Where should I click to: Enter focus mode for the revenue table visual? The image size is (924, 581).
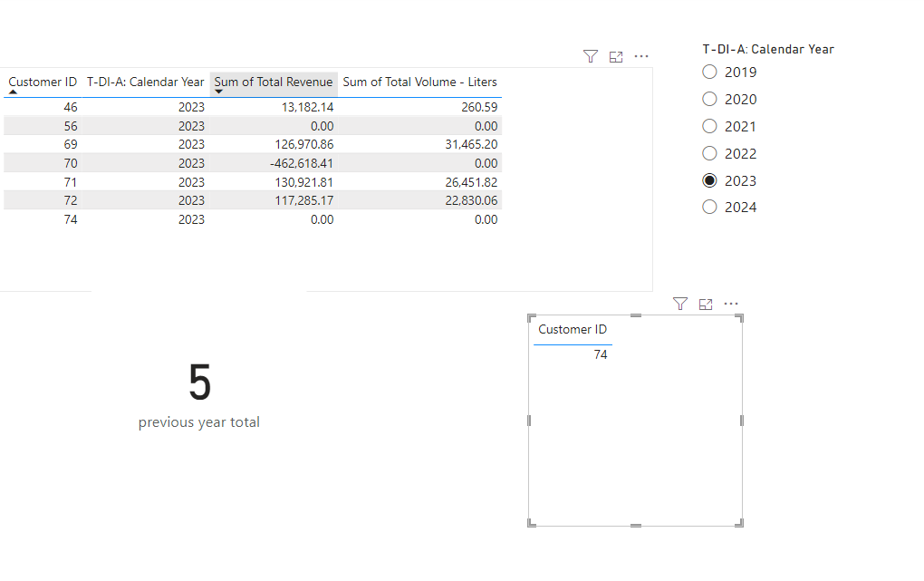616,56
